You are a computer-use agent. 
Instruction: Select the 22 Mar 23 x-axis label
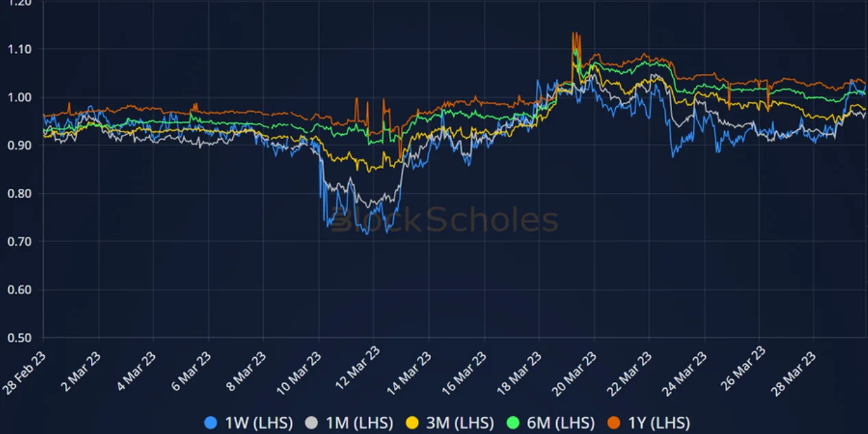point(630,372)
